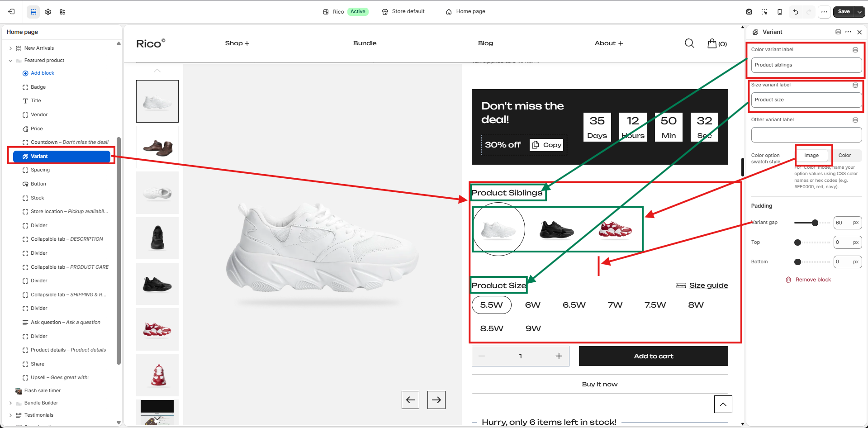
Task: Expand the New Arrivals section
Action: tap(10, 48)
